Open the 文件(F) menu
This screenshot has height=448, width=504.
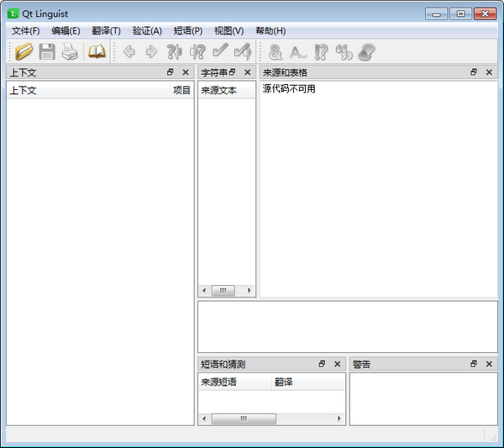point(26,31)
